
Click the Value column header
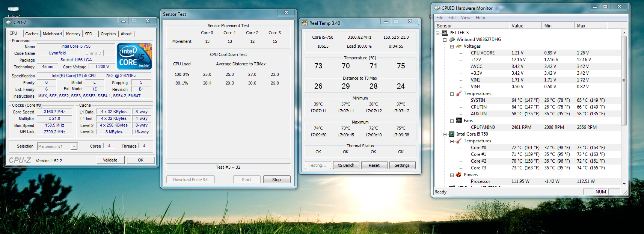526,26
